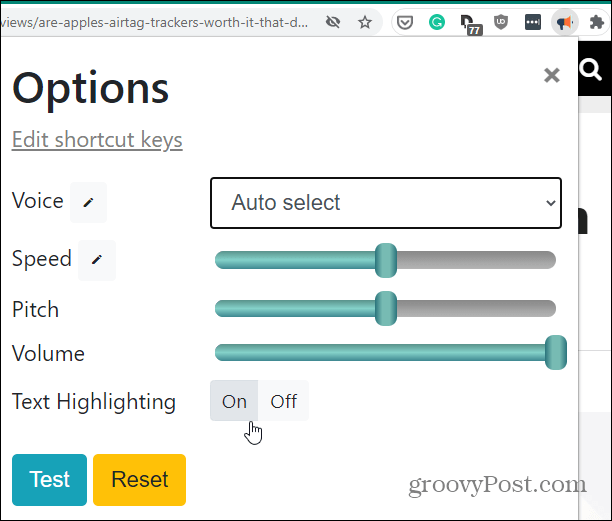612x521 pixels.
Task: Open the Pocket extension icon
Action: tap(405, 23)
